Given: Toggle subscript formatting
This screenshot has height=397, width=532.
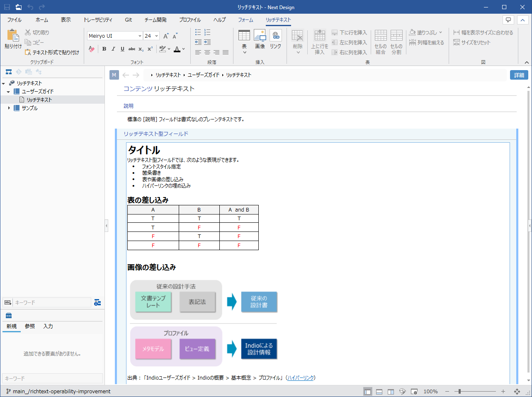Looking at the screenshot, I should point(141,49).
